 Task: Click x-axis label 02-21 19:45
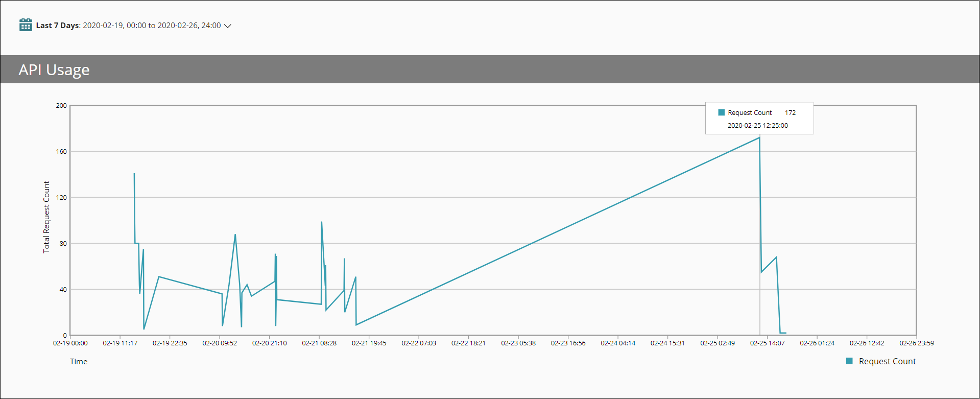tap(369, 343)
